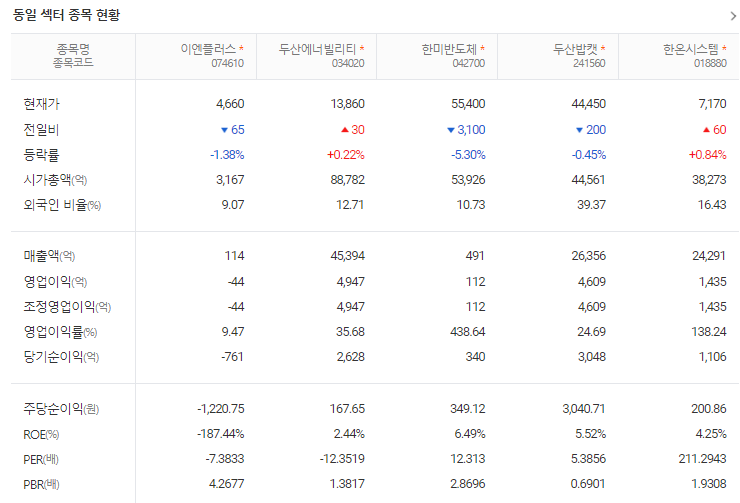Select stock code 042700
Screen dimensions: 740x503
[x=469, y=63]
